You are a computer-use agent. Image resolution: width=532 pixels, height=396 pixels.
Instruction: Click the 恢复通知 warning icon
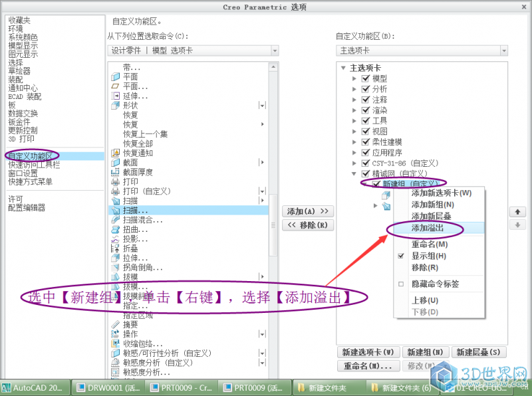[x=115, y=153]
